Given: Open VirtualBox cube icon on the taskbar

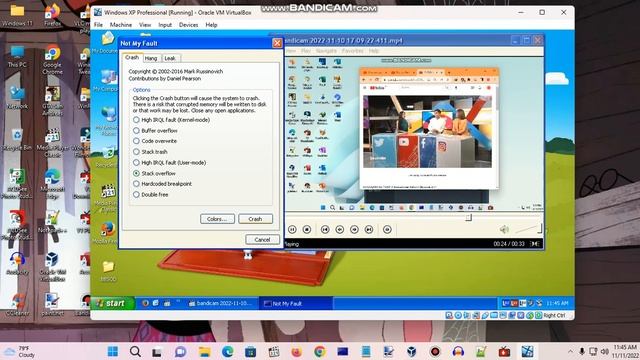Looking at the screenshot, I should pos(411,351).
